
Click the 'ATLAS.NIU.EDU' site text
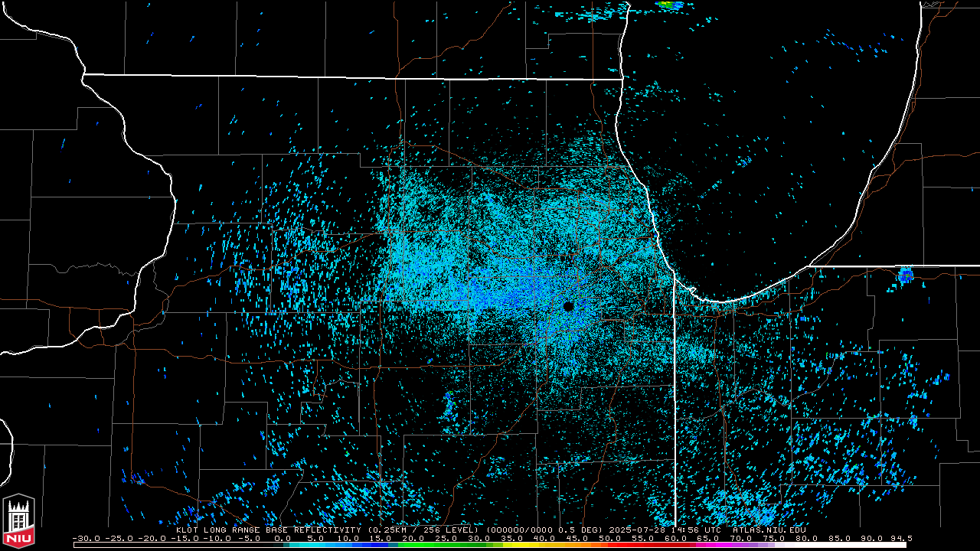click(769, 530)
